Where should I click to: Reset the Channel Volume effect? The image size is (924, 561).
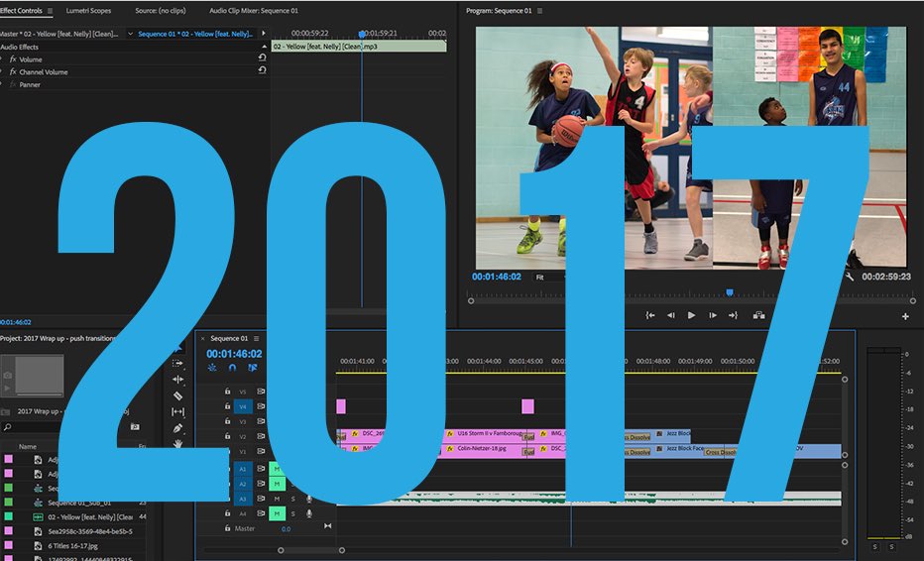point(263,70)
